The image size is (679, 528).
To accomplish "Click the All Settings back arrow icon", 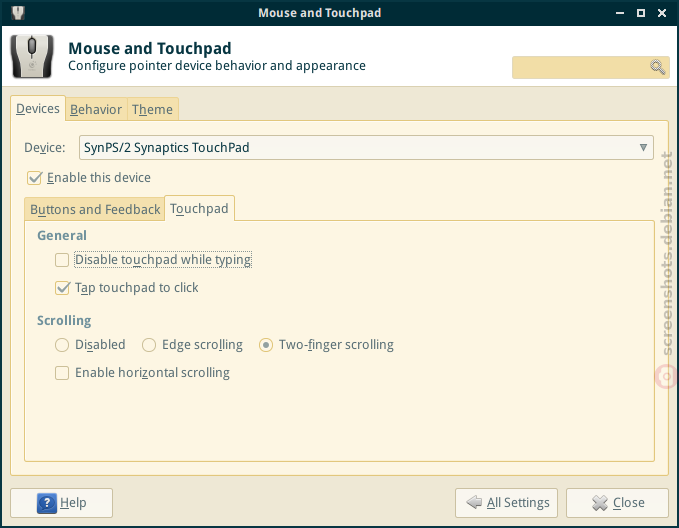I will 474,502.
